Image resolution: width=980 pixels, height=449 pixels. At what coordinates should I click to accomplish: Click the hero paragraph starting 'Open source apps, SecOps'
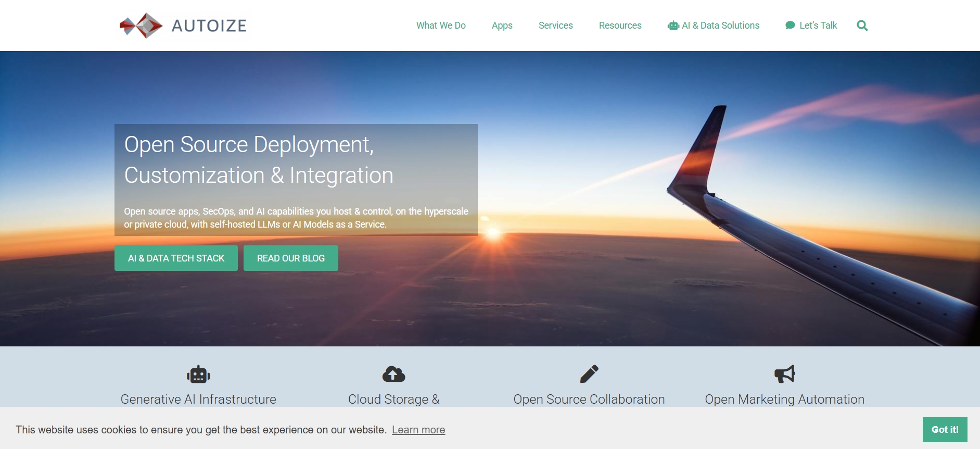[296, 218]
